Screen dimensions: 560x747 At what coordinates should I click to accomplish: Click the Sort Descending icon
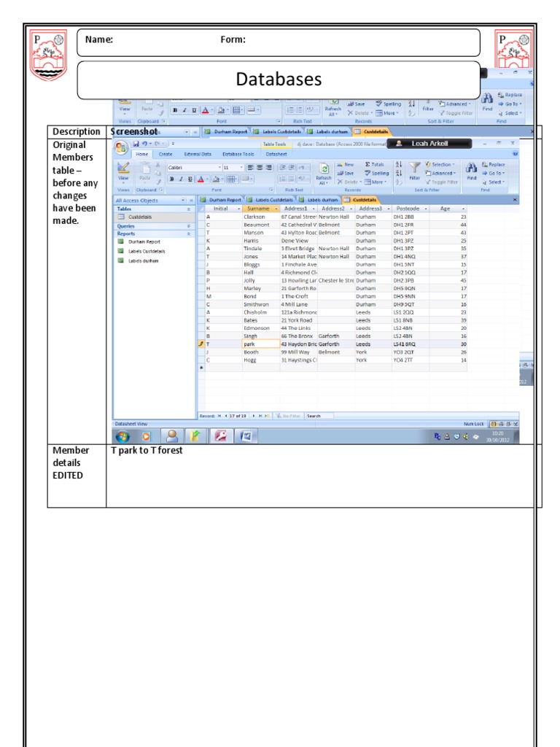[x=399, y=173]
